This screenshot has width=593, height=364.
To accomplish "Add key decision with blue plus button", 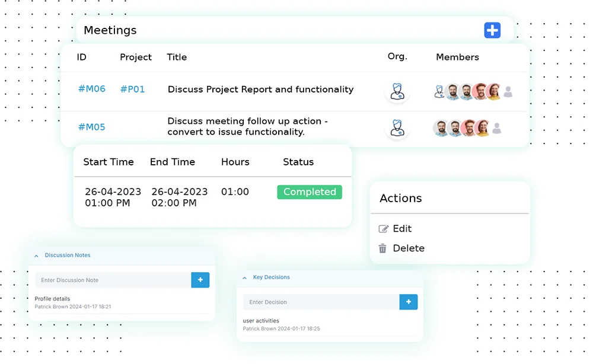I will point(408,302).
